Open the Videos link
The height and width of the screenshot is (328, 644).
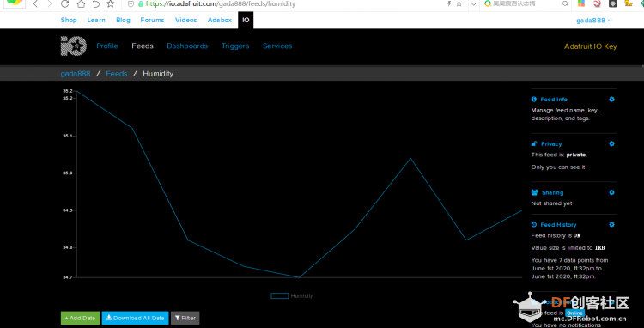185,20
